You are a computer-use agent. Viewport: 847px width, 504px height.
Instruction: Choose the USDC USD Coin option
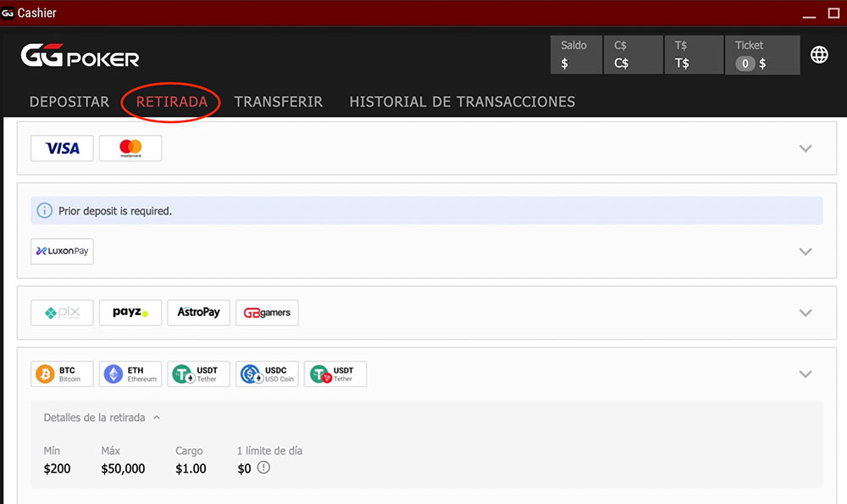(267, 374)
